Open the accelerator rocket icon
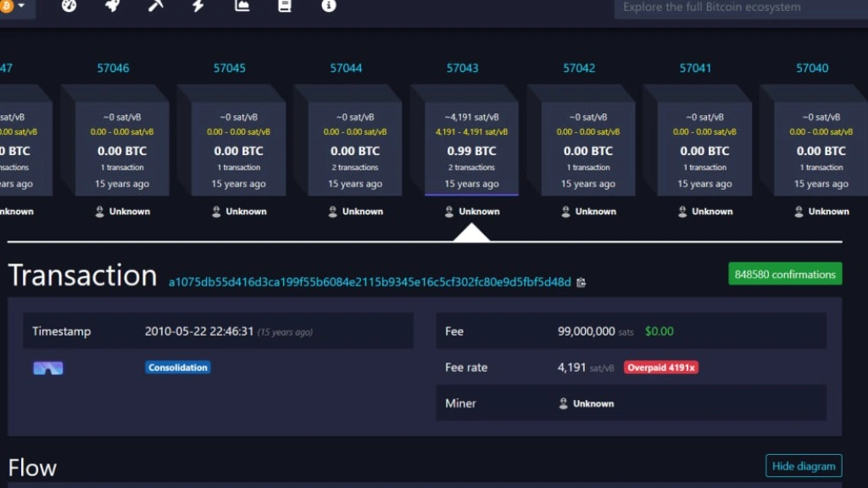 tap(113, 6)
